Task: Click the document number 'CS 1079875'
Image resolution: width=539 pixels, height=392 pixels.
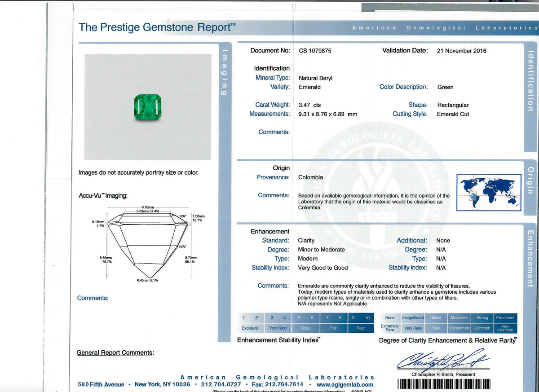Action: pyautogui.click(x=315, y=51)
